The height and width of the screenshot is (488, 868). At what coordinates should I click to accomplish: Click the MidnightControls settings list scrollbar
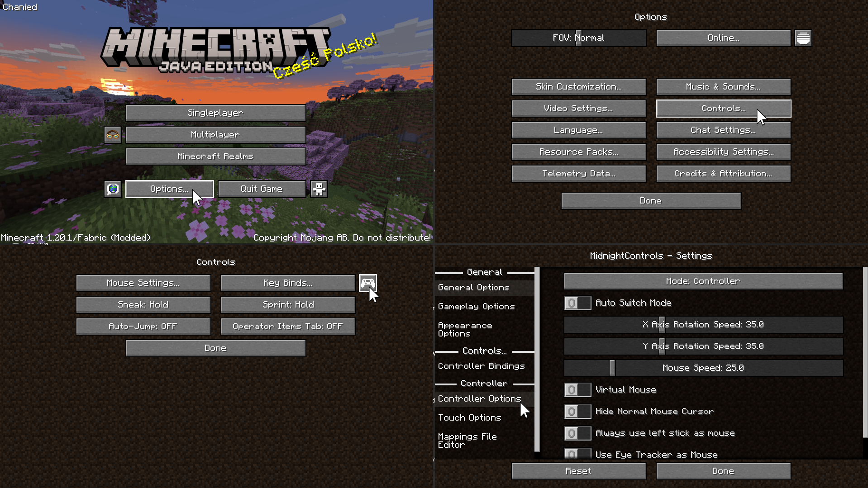coord(865,352)
